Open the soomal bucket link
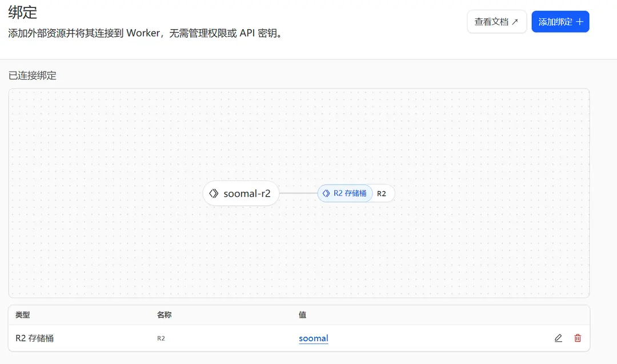The width and height of the screenshot is (617, 364). 312,338
